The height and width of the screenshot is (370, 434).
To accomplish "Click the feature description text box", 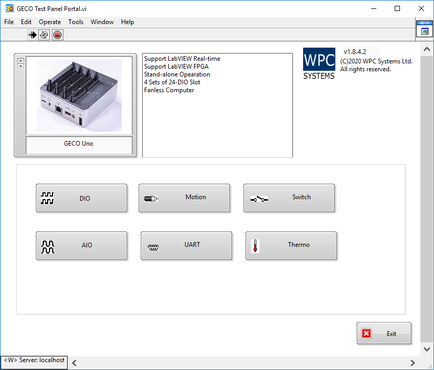I will click(217, 105).
